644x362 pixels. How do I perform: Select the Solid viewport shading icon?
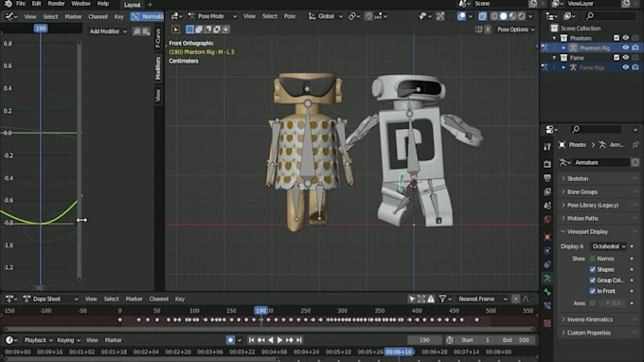click(x=503, y=16)
